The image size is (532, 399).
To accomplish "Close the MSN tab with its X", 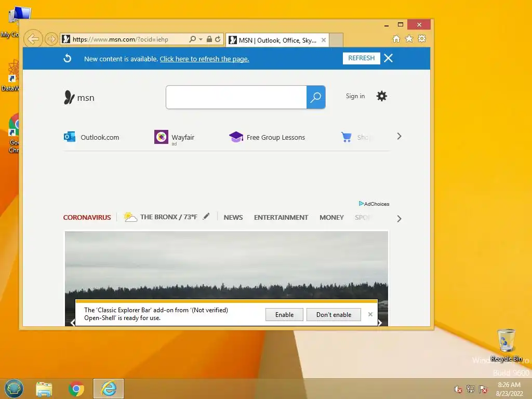I will 324,40.
